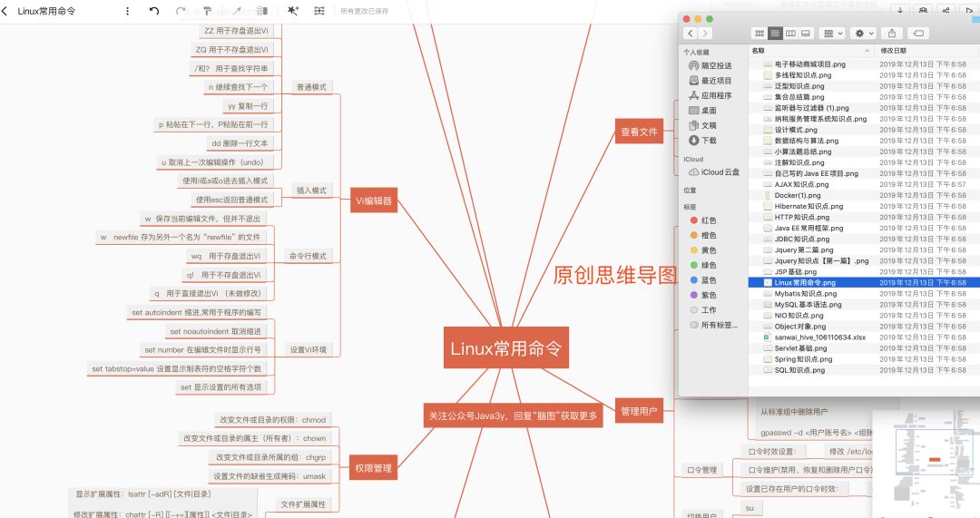Finder sidebar: select the 橙色 tag
This screenshot has height=518, width=980.
click(x=703, y=236)
